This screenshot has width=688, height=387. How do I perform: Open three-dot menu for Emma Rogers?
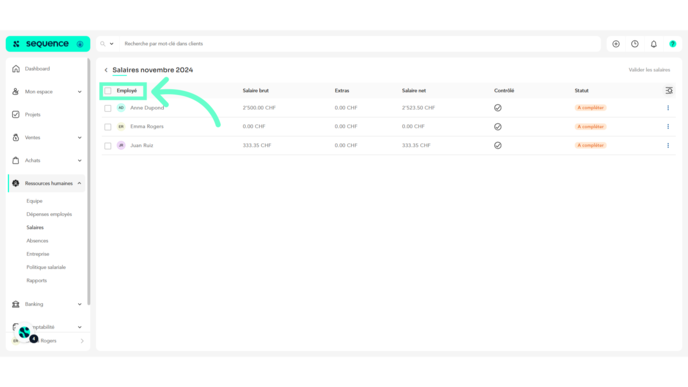tap(668, 127)
